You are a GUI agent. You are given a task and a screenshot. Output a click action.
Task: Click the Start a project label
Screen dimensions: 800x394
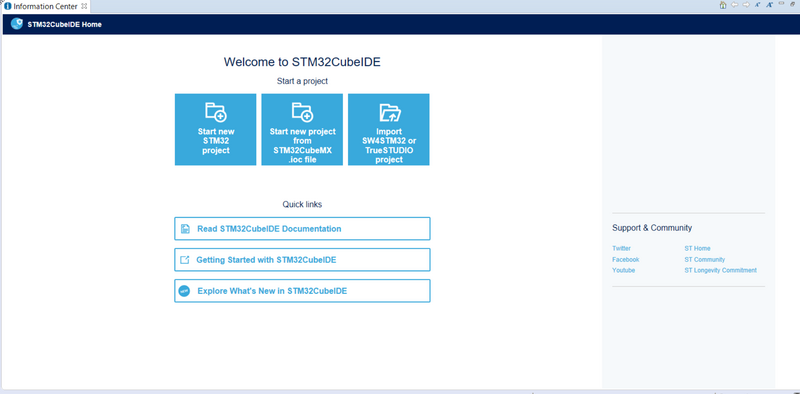tap(302, 81)
